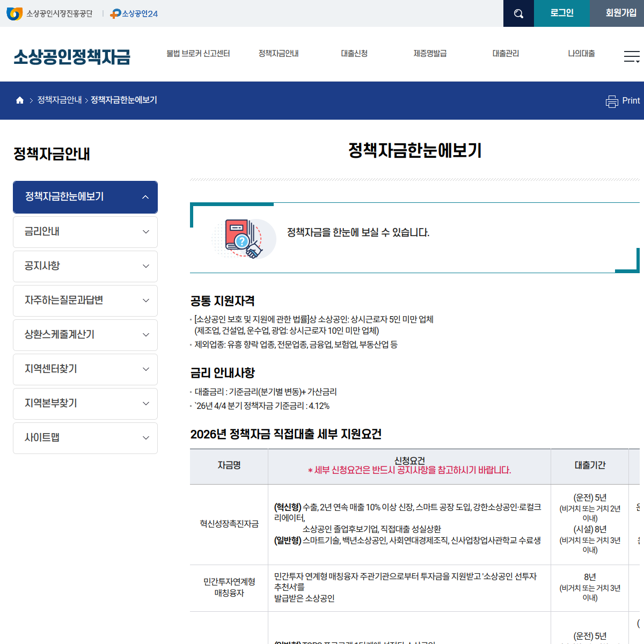Click 정책자금한눈에보기 in the breadcrumb
The width and height of the screenshot is (644, 644).
point(124,100)
